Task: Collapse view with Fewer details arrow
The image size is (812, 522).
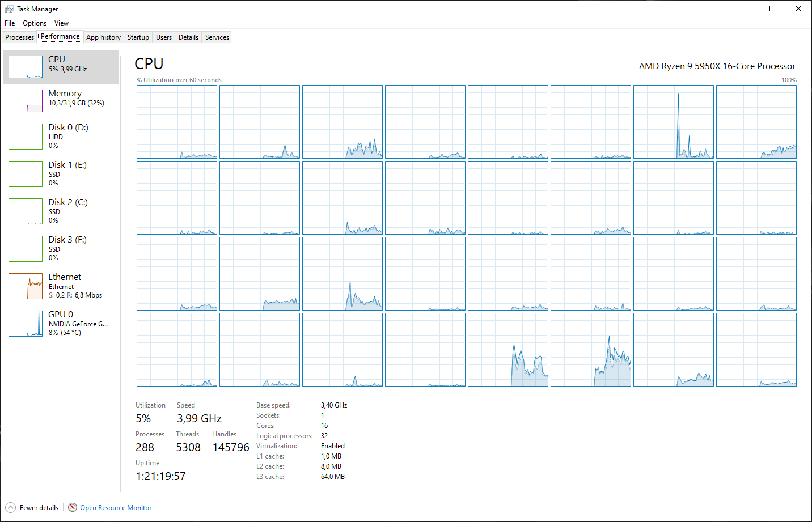Action: [x=11, y=507]
